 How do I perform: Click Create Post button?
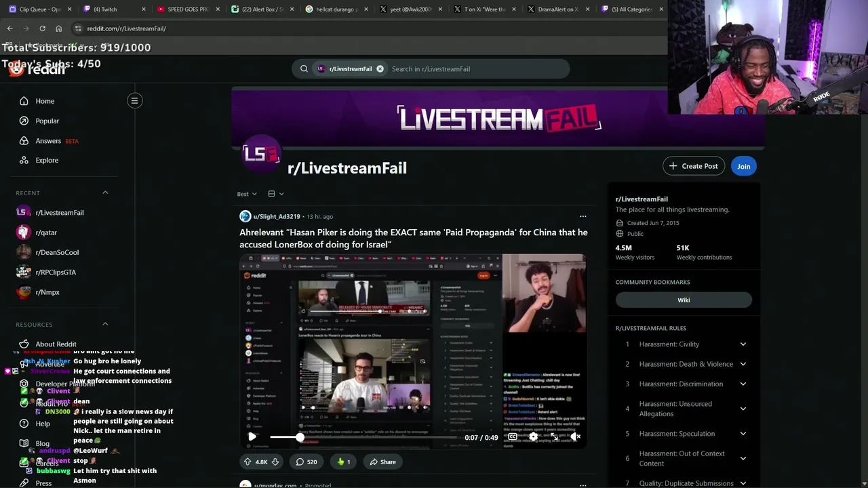[x=694, y=166]
